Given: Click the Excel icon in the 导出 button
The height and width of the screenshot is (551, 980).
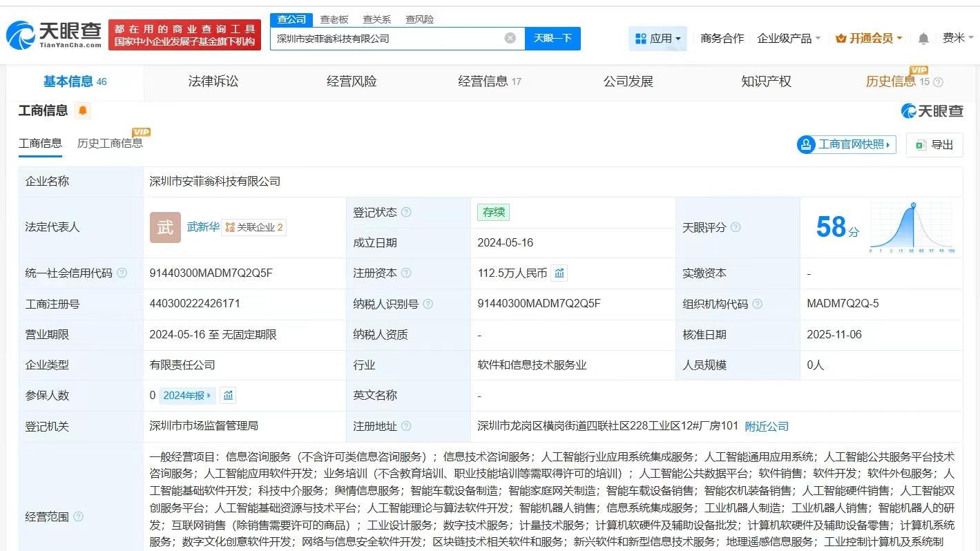Looking at the screenshot, I should (x=919, y=144).
